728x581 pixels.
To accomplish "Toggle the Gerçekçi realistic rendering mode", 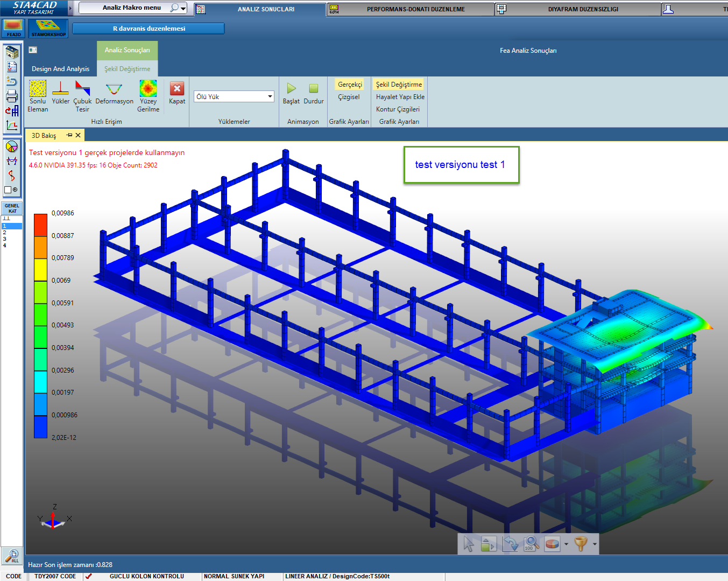I will tap(350, 85).
